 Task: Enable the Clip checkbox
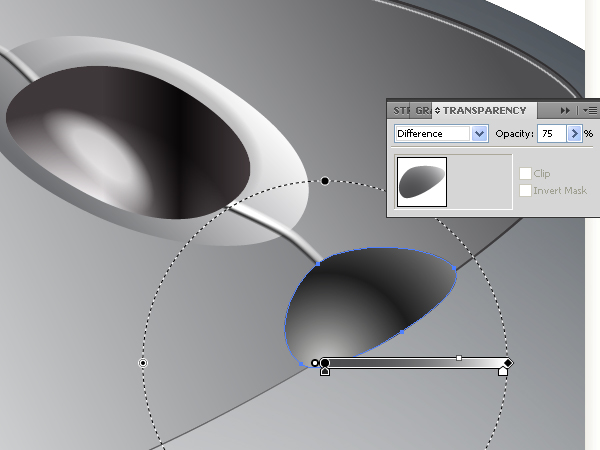coord(525,173)
